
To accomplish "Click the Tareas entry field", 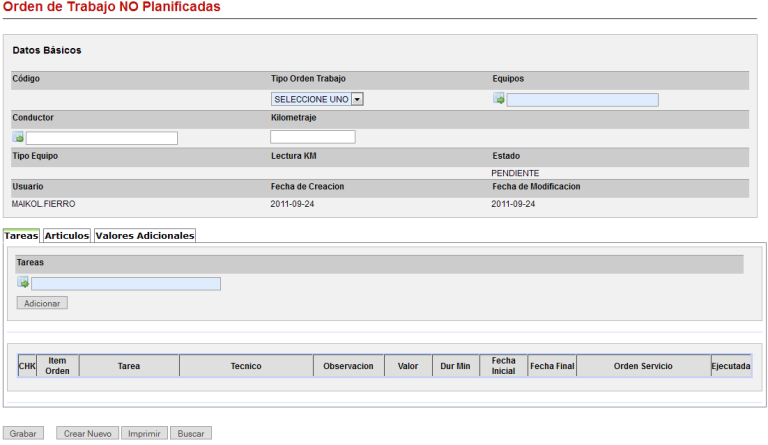I will (126, 283).
